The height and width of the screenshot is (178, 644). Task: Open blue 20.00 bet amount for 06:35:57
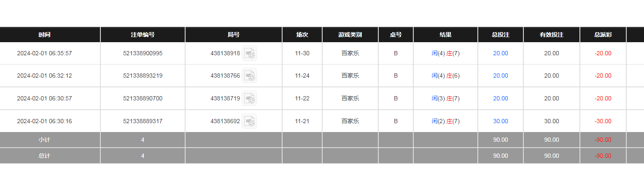(501, 53)
